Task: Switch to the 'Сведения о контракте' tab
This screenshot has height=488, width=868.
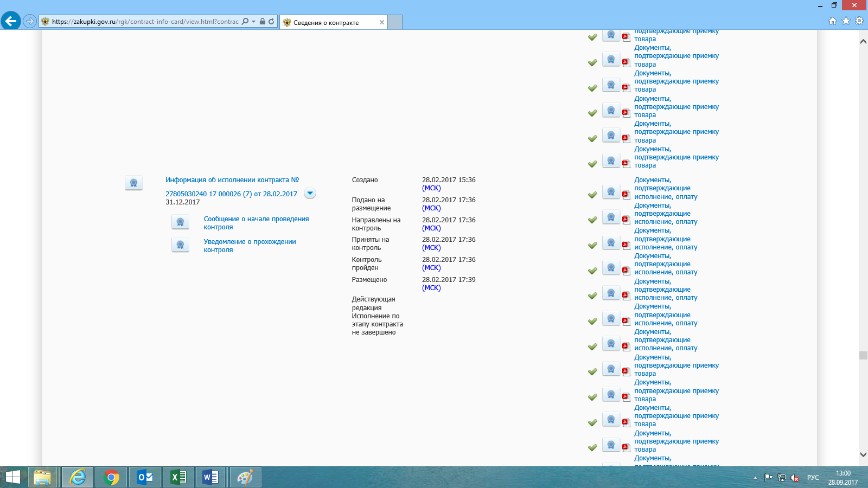Action: (333, 22)
